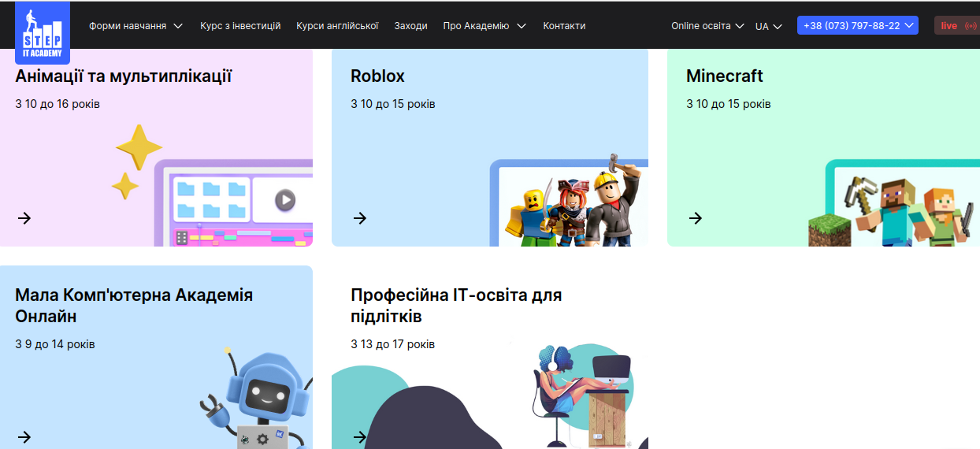Click the arrow icon on the Анімації та мультиплікації card
The width and height of the screenshot is (980, 449).
(24, 218)
